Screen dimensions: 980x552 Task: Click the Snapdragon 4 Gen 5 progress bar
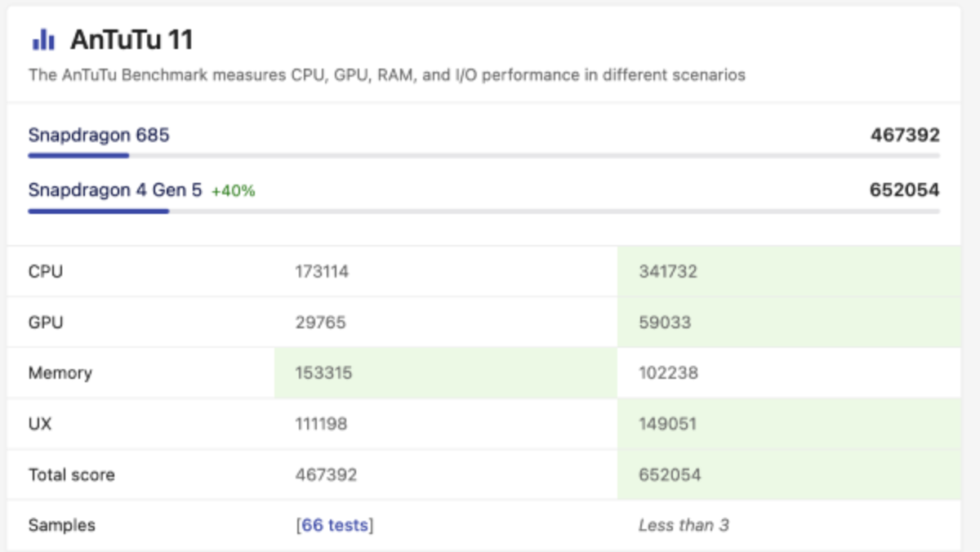click(x=483, y=211)
